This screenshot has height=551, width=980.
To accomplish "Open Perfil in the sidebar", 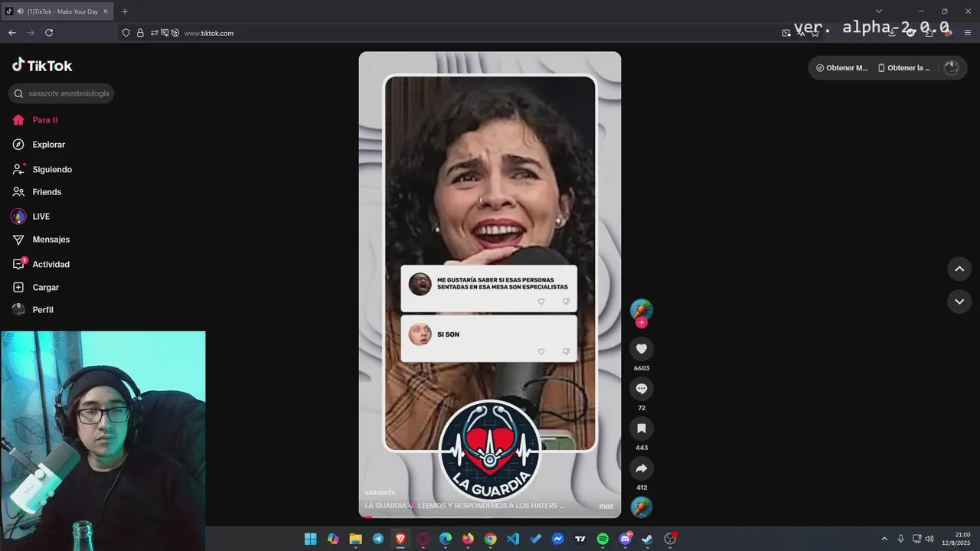I will pyautogui.click(x=32, y=310).
